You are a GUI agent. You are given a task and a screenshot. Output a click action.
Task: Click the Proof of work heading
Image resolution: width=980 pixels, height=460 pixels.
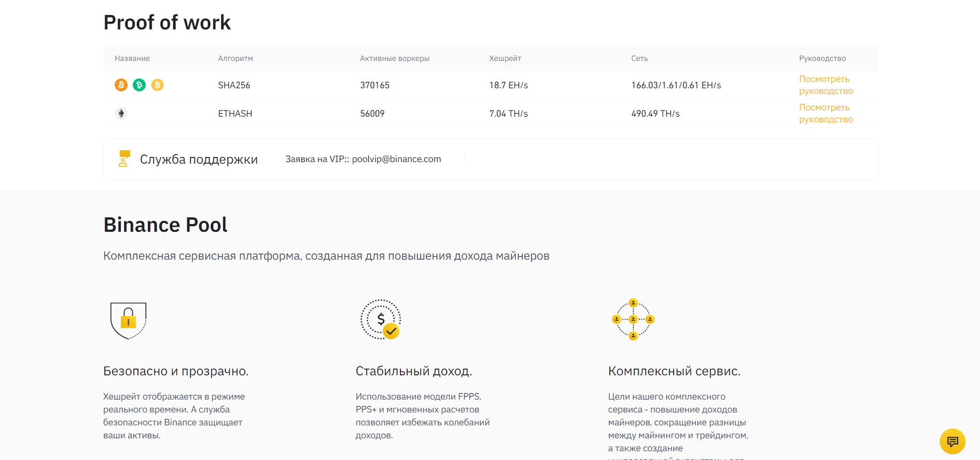point(167,22)
